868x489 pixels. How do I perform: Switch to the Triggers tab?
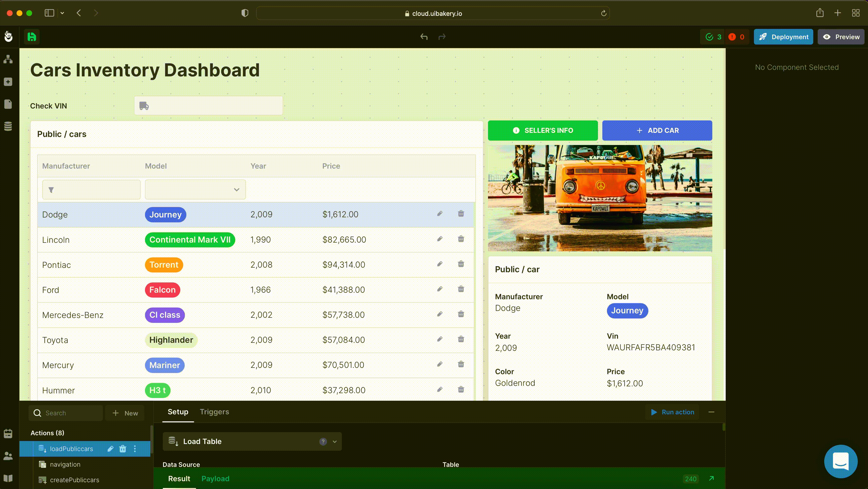click(x=214, y=412)
